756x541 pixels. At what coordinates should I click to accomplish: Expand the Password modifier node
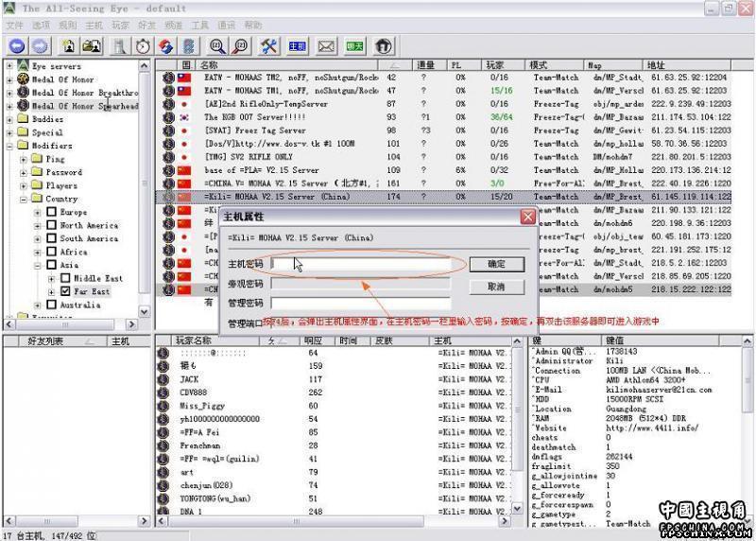pyautogui.click(x=23, y=172)
